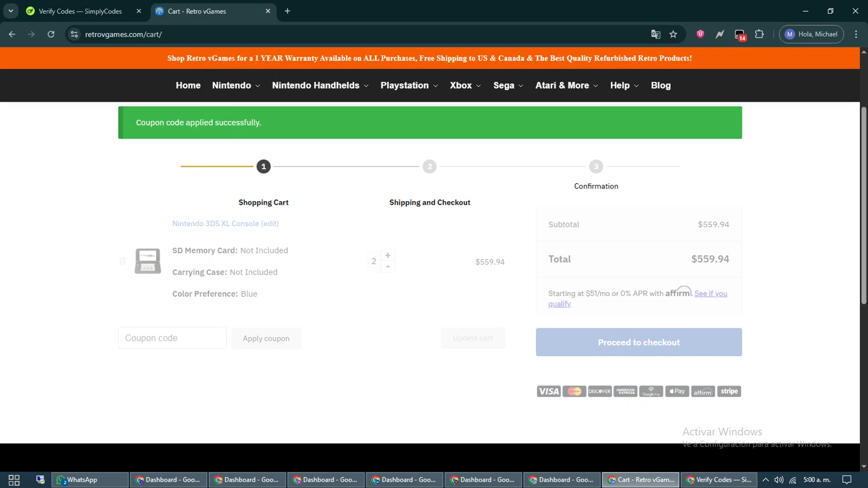Click the Nintendo 3DS product thumbnail
Screen dimensions: 868x488
click(x=148, y=261)
